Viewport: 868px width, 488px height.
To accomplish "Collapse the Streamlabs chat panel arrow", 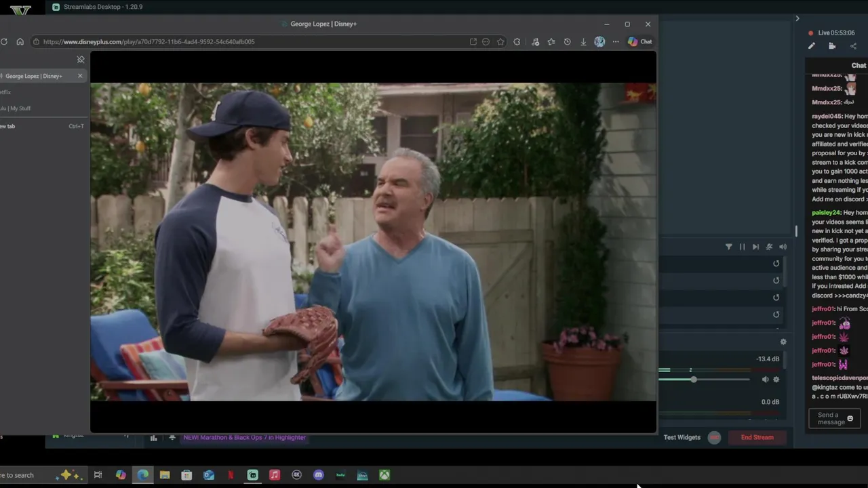I will pos(797,18).
